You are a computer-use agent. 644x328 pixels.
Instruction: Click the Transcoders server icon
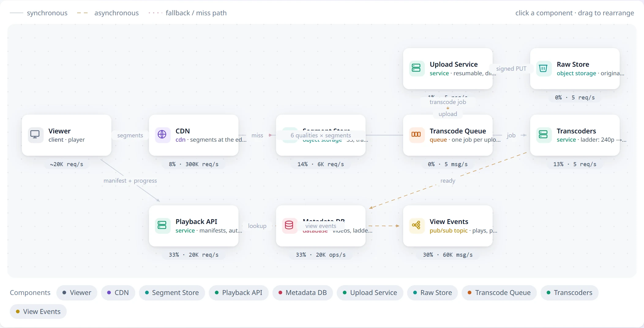543,135
